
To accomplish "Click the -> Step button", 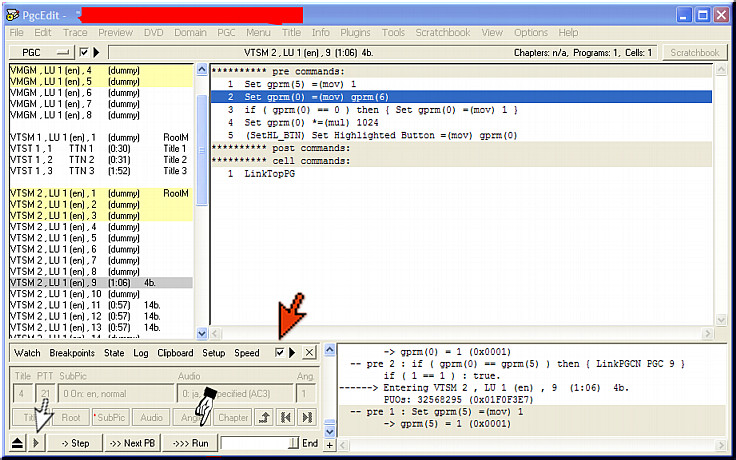I will (74, 442).
